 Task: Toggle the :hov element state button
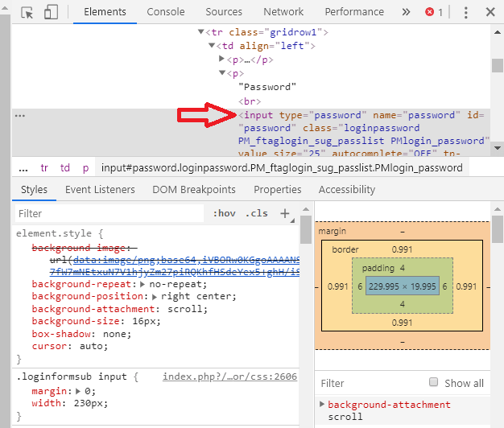click(x=225, y=213)
